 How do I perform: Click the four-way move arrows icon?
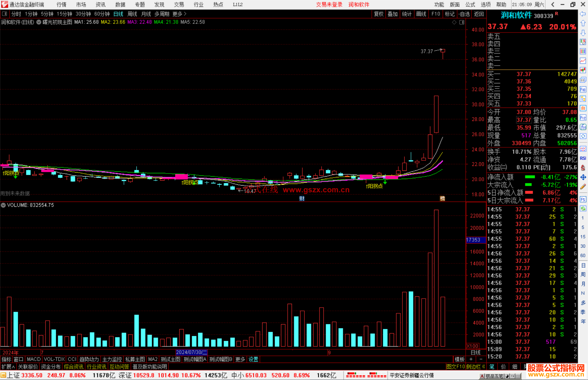[583, 177]
